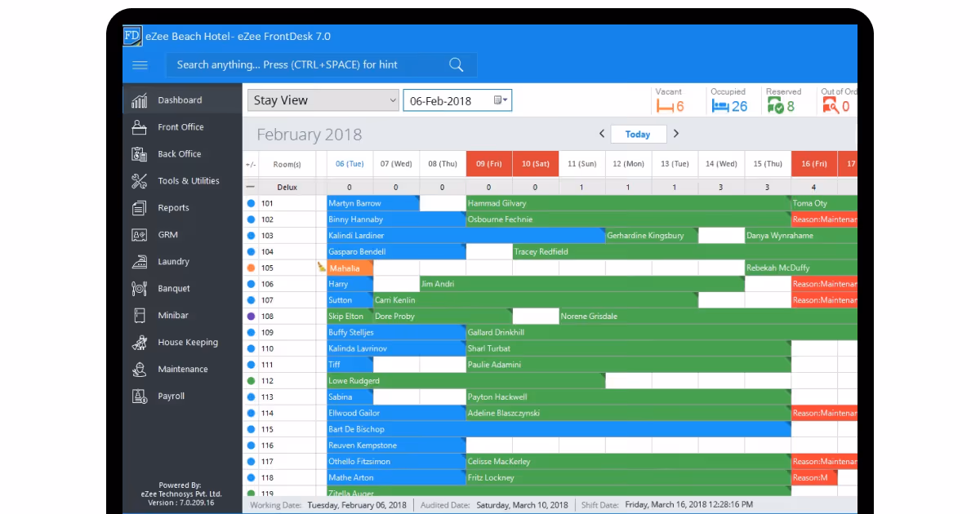
Task: Open the date picker calendar dropdown
Action: point(501,100)
